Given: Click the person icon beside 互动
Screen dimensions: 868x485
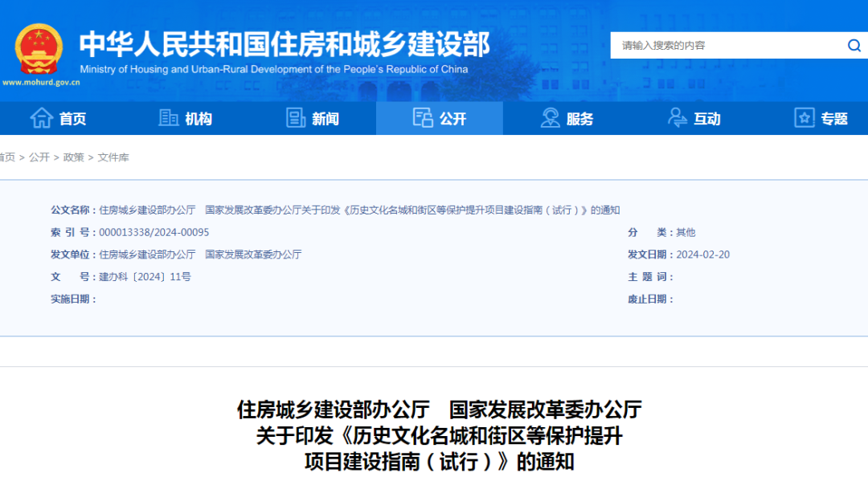Looking at the screenshot, I should pyautogui.click(x=678, y=118).
